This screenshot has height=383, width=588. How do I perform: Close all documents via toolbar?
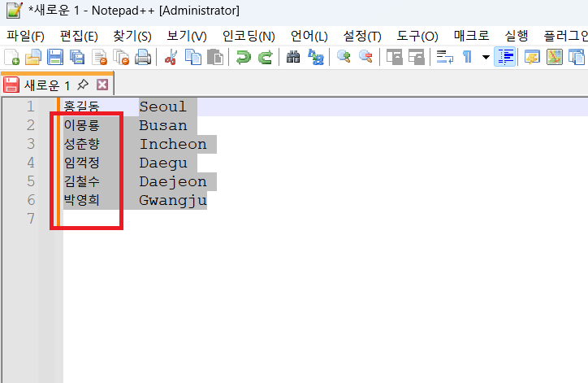[x=121, y=58]
